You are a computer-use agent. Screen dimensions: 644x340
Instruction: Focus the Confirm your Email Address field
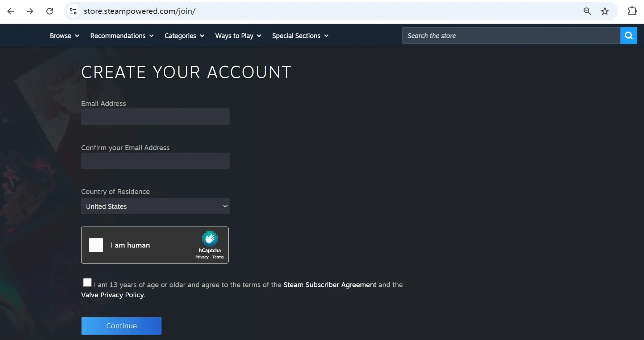point(155,161)
